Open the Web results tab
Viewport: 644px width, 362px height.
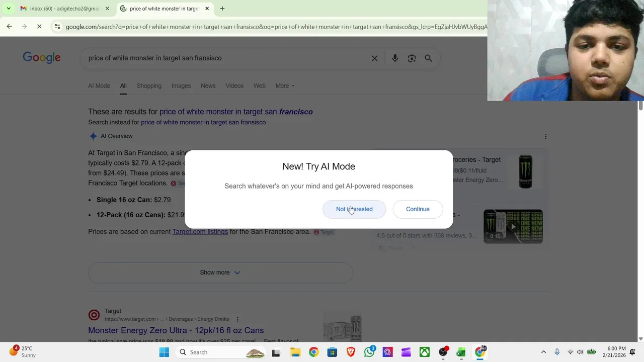260,85
